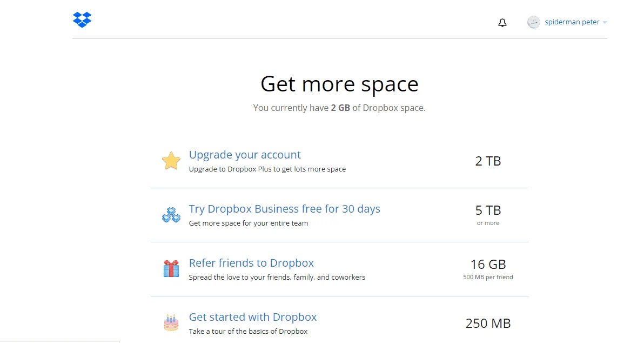Click the 5 TB or more label
The width and height of the screenshot is (644, 343).
click(x=488, y=215)
